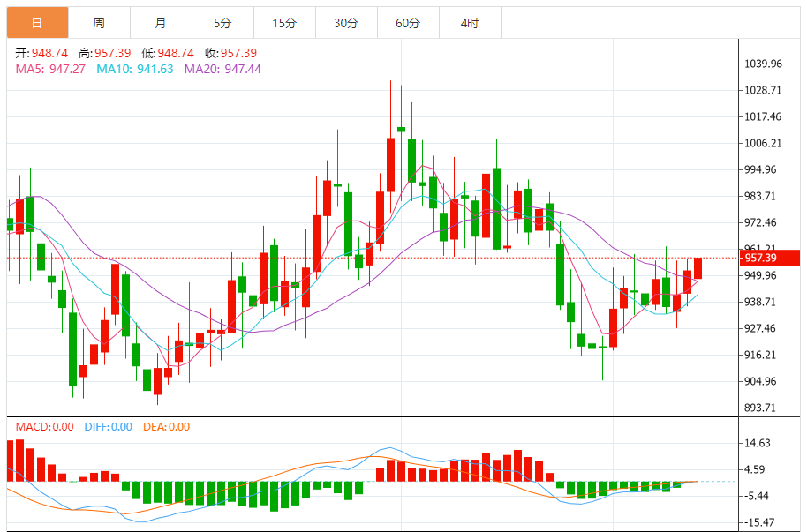
Task: Click the 14.63 MACD axis label
Action: pos(758,443)
